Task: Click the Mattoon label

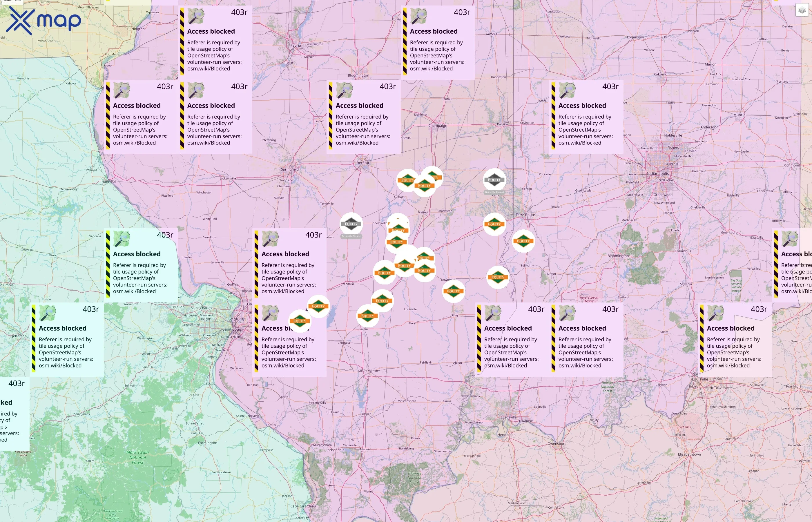Action: (423, 212)
